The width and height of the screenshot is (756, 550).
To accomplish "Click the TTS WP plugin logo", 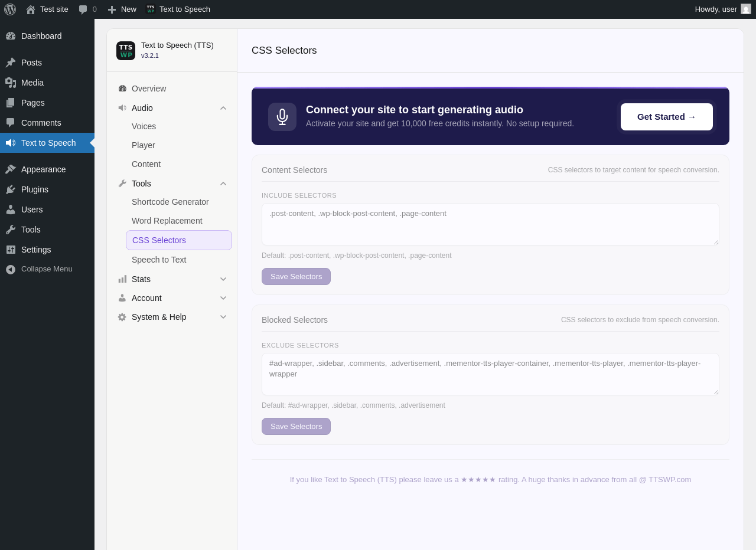I will click(x=126, y=51).
